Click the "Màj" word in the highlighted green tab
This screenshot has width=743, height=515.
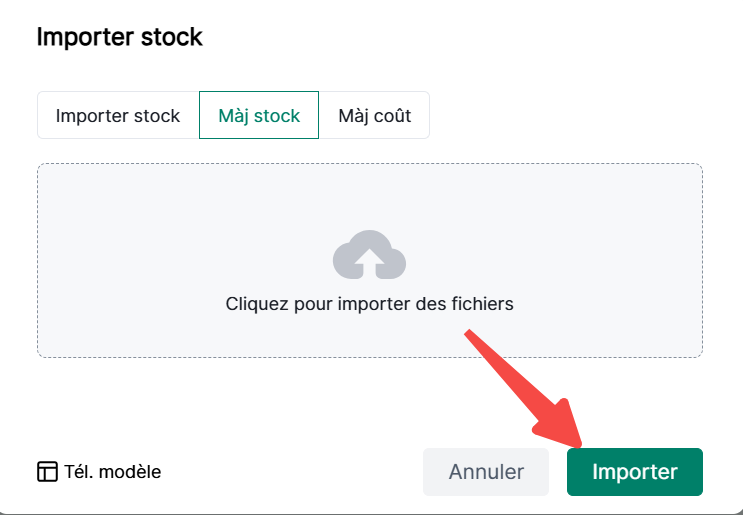(x=235, y=115)
